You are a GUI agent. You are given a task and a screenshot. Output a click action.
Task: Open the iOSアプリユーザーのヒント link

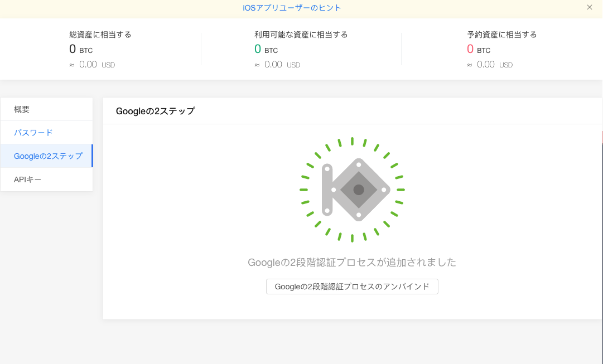click(292, 8)
